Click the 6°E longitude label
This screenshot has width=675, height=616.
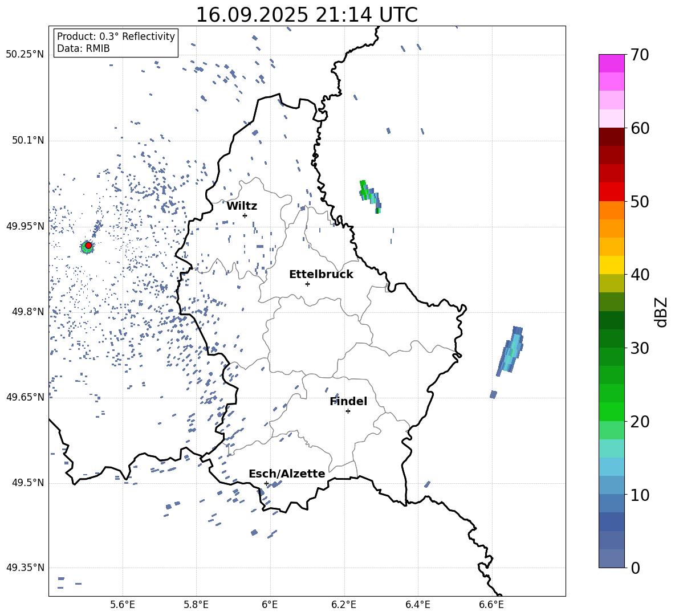(x=270, y=605)
